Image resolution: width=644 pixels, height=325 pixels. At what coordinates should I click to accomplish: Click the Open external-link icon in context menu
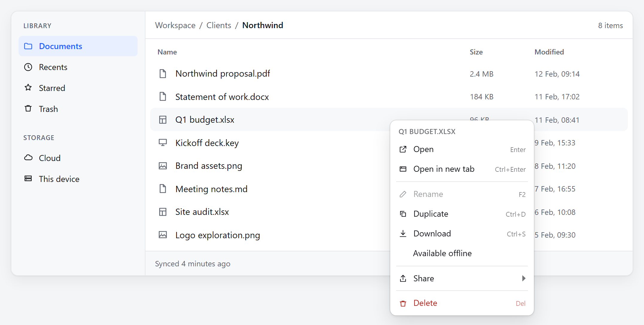click(x=403, y=149)
